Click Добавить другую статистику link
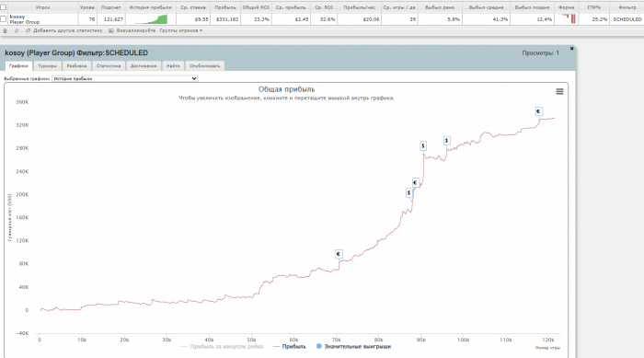644x358 pixels. coord(68,30)
